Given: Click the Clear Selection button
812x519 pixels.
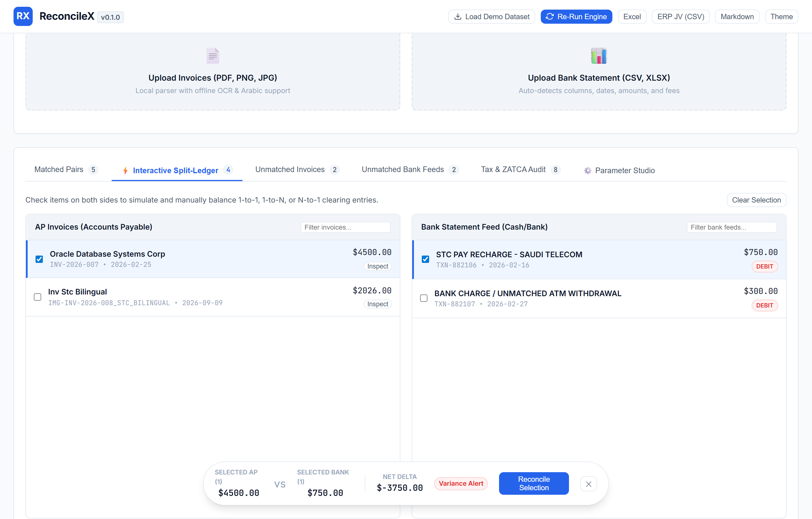Looking at the screenshot, I should pyautogui.click(x=756, y=200).
